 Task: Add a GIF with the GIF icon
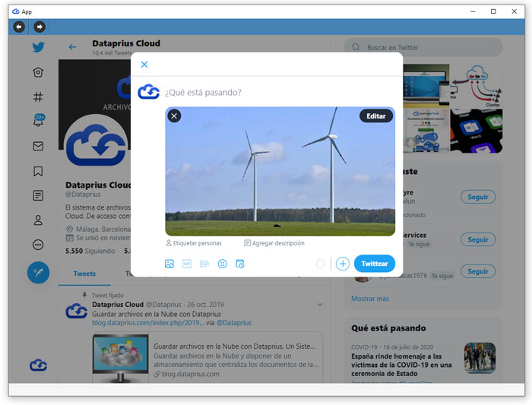pyautogui.click(x=187, y=264)
